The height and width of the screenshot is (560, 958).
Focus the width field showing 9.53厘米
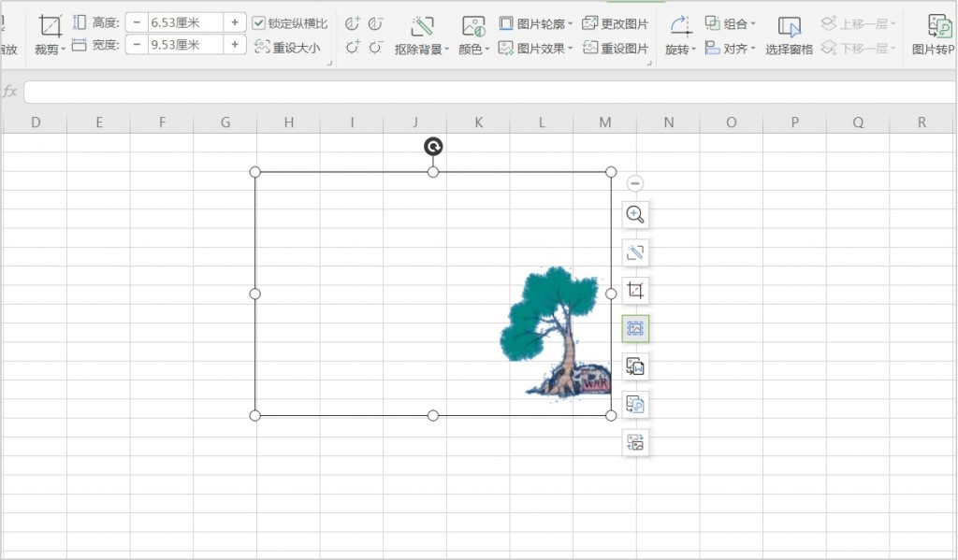coord(186,45)
